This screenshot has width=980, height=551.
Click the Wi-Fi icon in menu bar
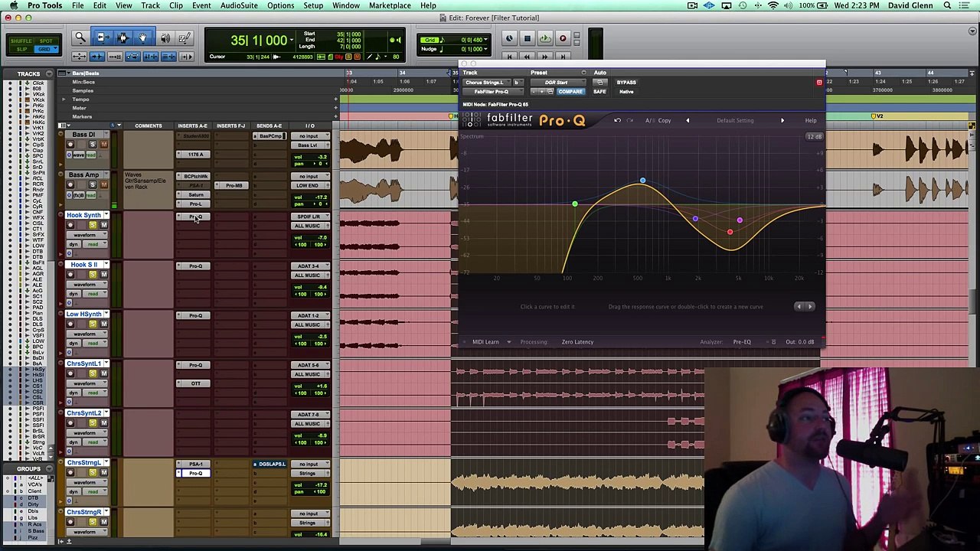click(773, 5)
